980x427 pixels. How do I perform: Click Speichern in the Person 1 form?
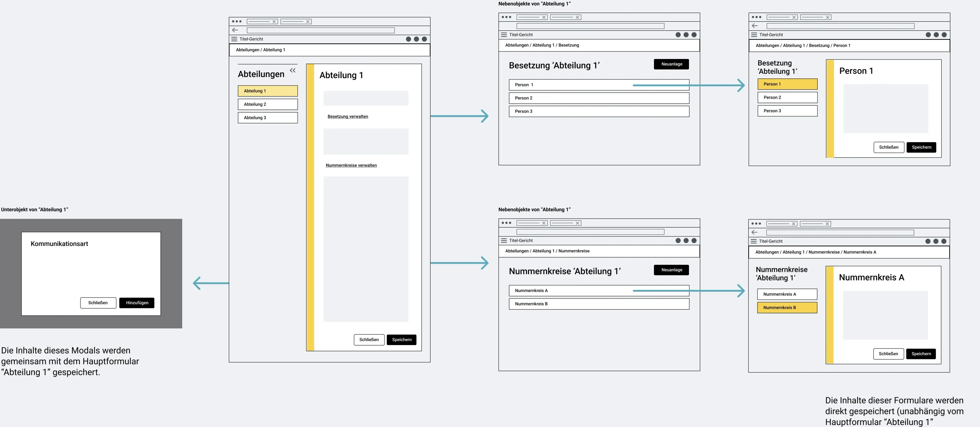tap(921, 147)
